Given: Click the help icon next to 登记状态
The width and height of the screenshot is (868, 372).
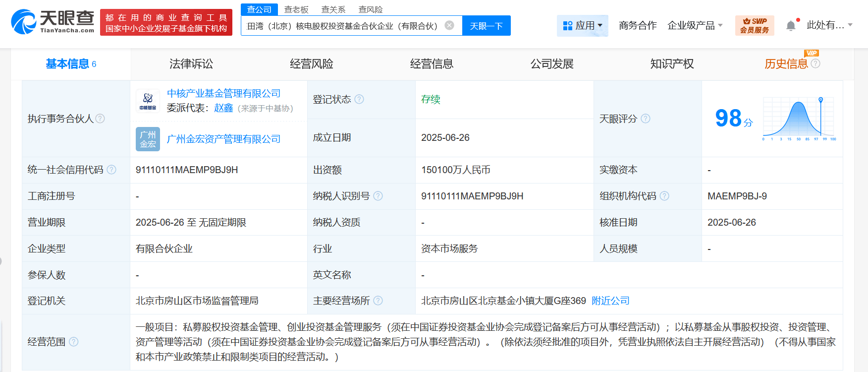Looking at the screenshot, I should pyautogui.click(x=359, y=99).
